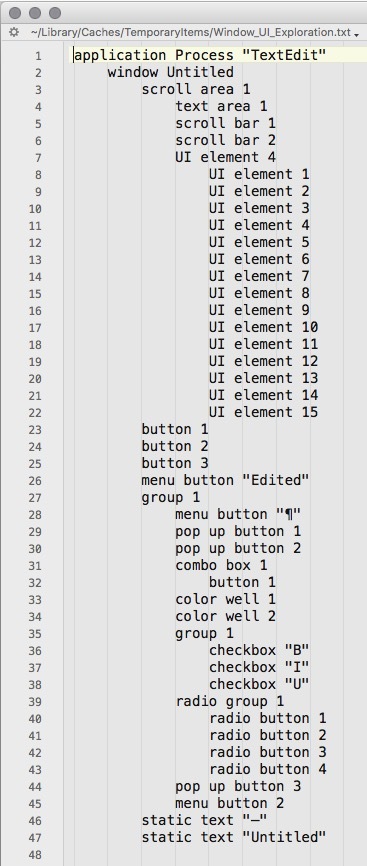Click the 'UI element 15' text line
Image resolution: width=367 pixels, height=866 pixels.
[264, 413]
